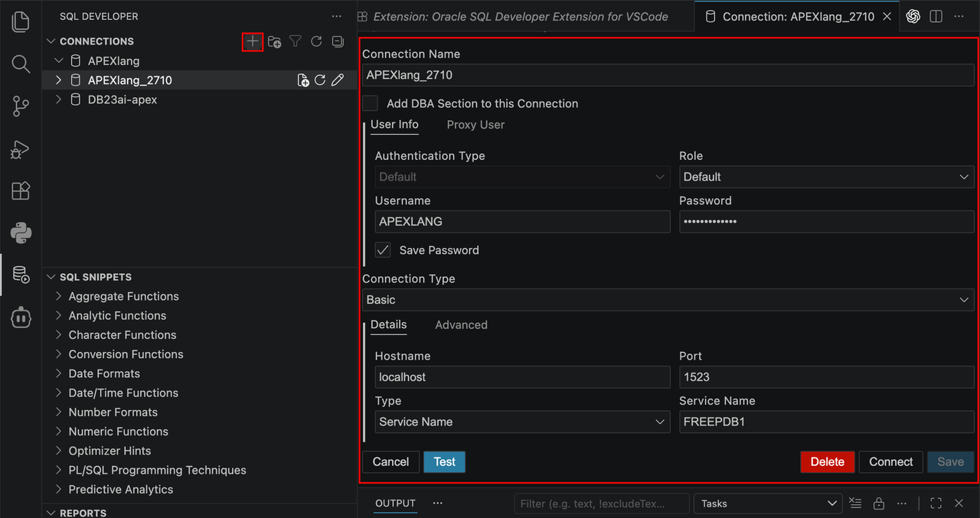The width and height of the screenshot is (980, 518).
Task: Open more panel views next to OUTPUT
Action: tap(438, 503)
